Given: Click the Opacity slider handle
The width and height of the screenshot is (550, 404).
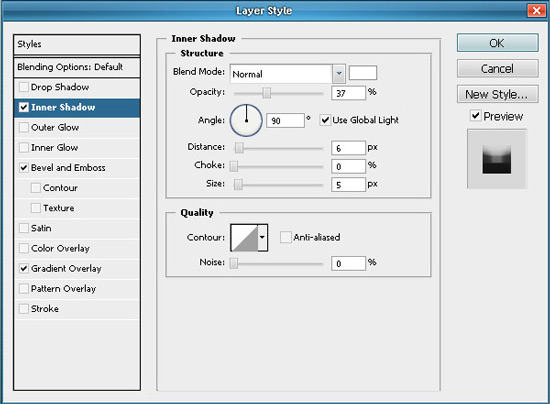Looking at the screenshot, I should (267, 93).
